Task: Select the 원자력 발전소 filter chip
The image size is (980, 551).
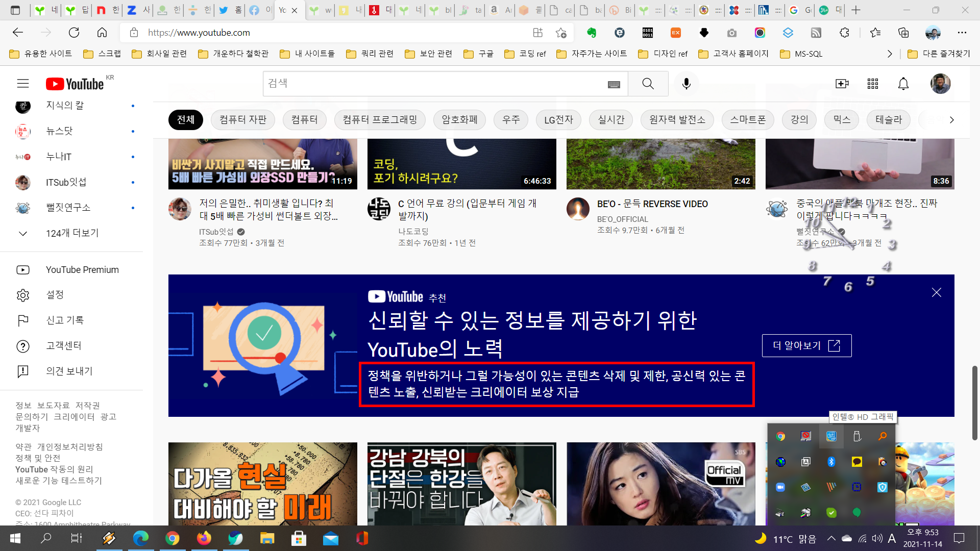Action: point(677,119)
